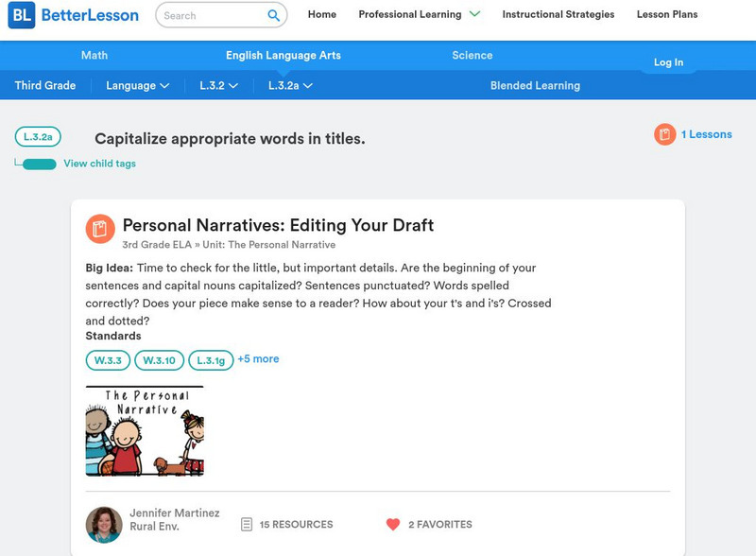Open the Lesson Plans menu item

666,14
